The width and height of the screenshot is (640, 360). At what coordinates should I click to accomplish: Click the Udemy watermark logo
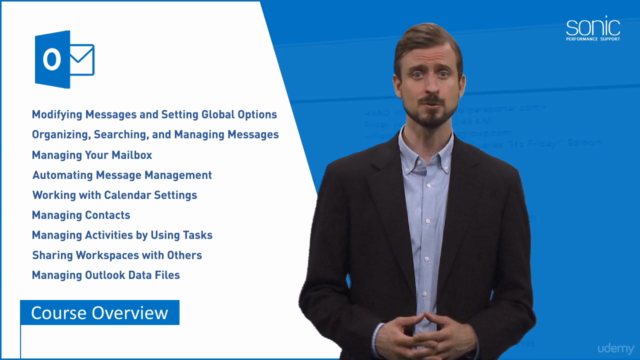point(616,349)
